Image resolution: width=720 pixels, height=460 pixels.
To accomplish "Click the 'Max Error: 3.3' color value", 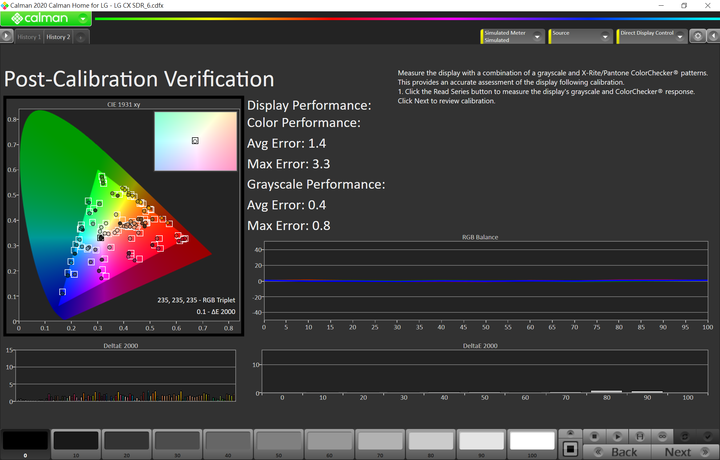I will [x=288, y=164].
